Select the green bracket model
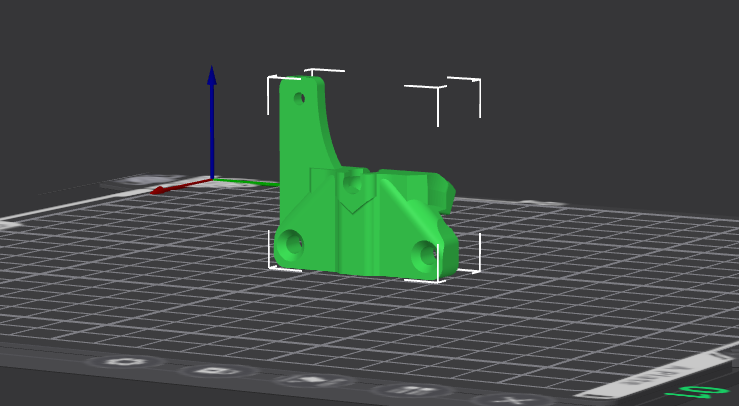The width and height of the screenshot is (739, 406). tap(358, 222)
